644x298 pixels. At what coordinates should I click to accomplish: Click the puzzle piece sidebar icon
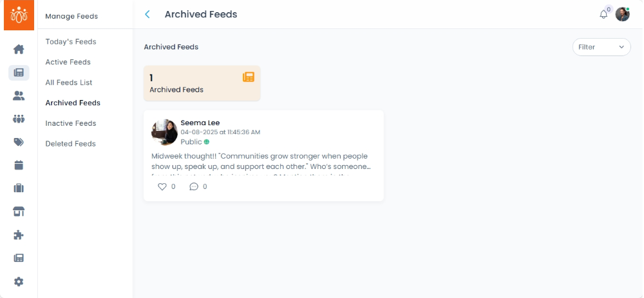coord(19,235)
